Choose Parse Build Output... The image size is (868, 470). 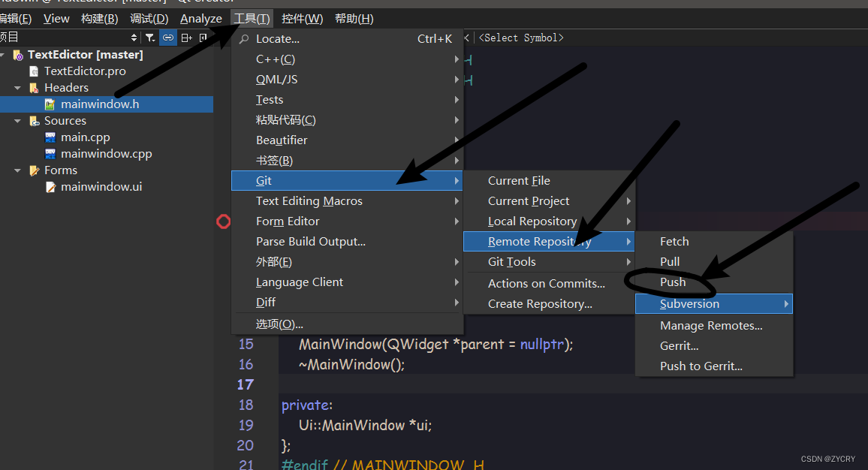[347, 241]
